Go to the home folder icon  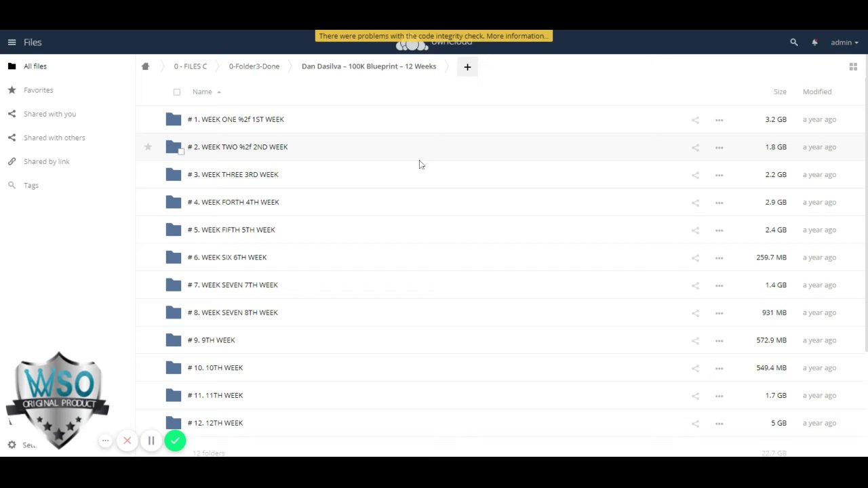(145, 66)
